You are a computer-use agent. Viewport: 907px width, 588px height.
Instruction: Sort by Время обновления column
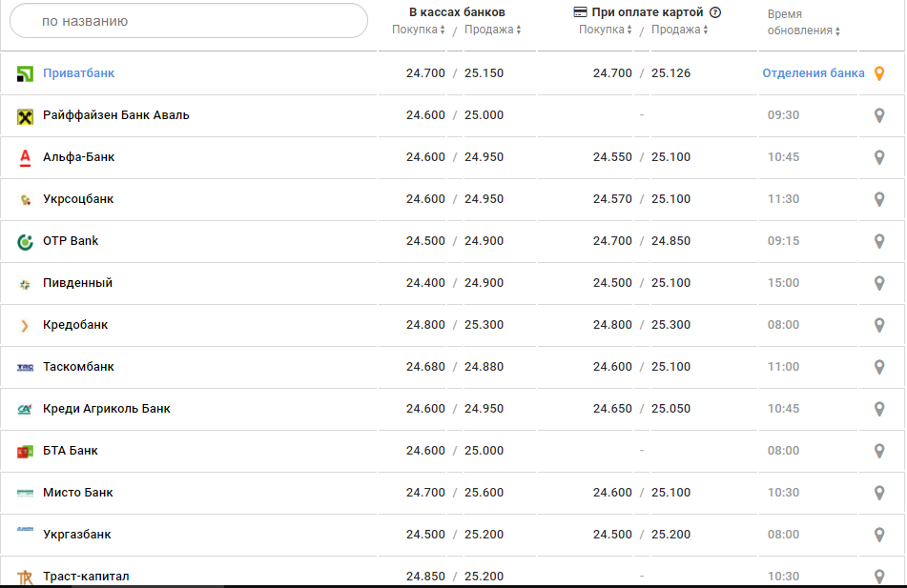(x=803, y=30)
